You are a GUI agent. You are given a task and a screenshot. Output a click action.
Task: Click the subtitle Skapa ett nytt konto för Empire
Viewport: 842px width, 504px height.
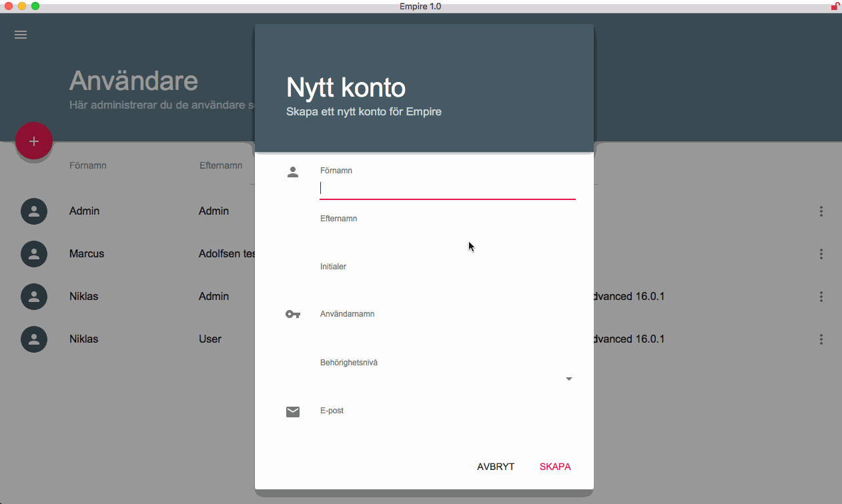click(364, 111)
